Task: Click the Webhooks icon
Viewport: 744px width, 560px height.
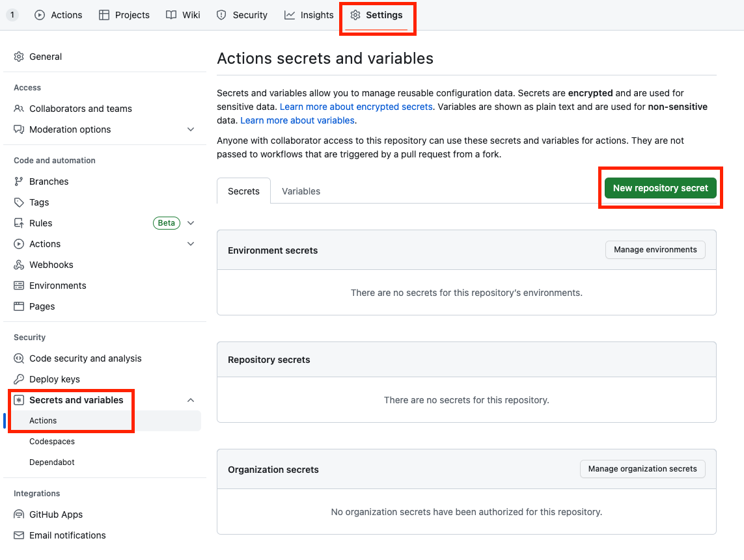Action: tap(19, 265)
